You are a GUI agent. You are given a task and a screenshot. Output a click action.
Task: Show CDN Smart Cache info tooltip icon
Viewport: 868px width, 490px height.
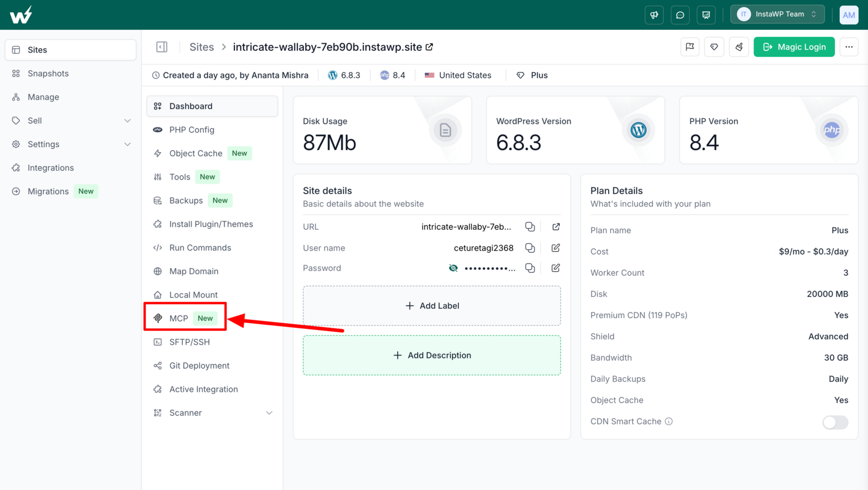tap(669, 421)
